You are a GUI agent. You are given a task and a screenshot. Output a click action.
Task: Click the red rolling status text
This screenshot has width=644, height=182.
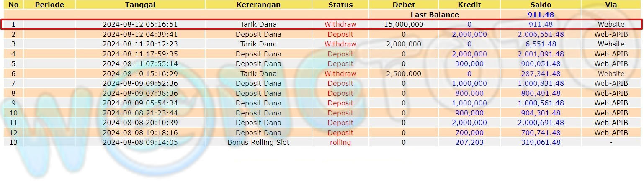point(340,142)
